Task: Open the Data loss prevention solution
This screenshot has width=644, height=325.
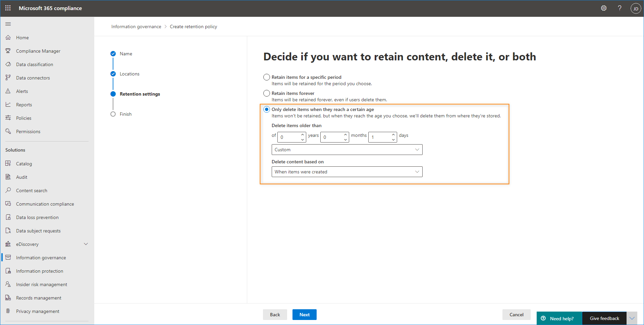Action: (x=37, y=217)
